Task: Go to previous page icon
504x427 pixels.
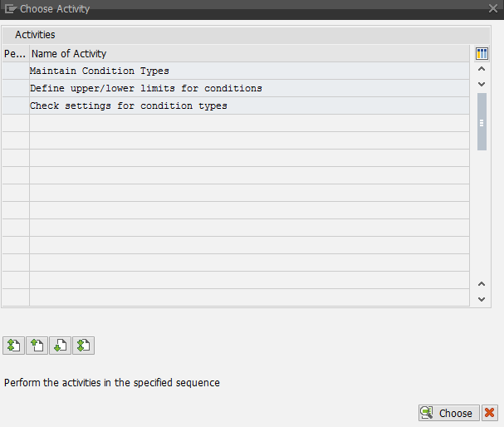Action: click(37, 346)
